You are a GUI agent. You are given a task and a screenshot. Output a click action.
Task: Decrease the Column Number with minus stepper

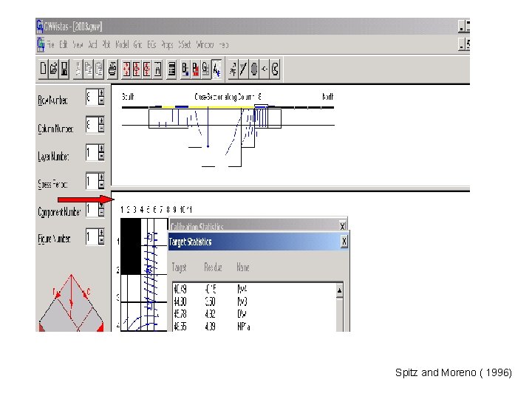click(101, 129)
